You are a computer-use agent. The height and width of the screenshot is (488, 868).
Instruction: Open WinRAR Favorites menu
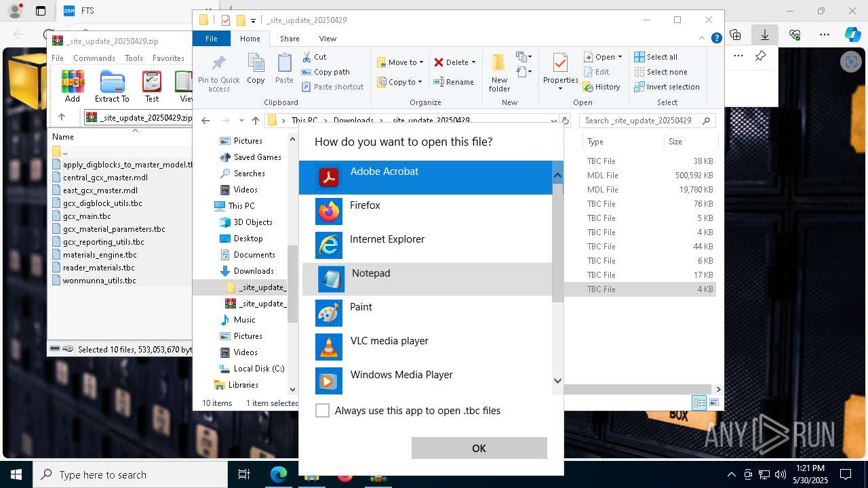(168, 58)
